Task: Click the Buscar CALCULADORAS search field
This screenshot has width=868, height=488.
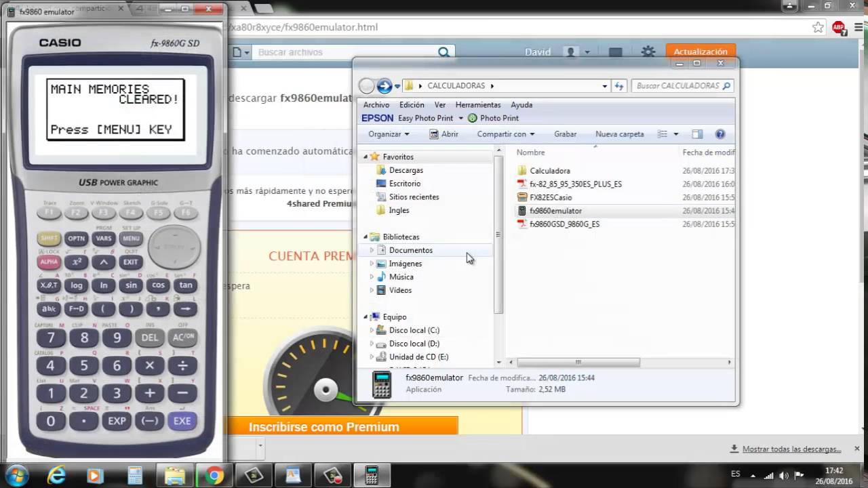Action: [682, 86]
